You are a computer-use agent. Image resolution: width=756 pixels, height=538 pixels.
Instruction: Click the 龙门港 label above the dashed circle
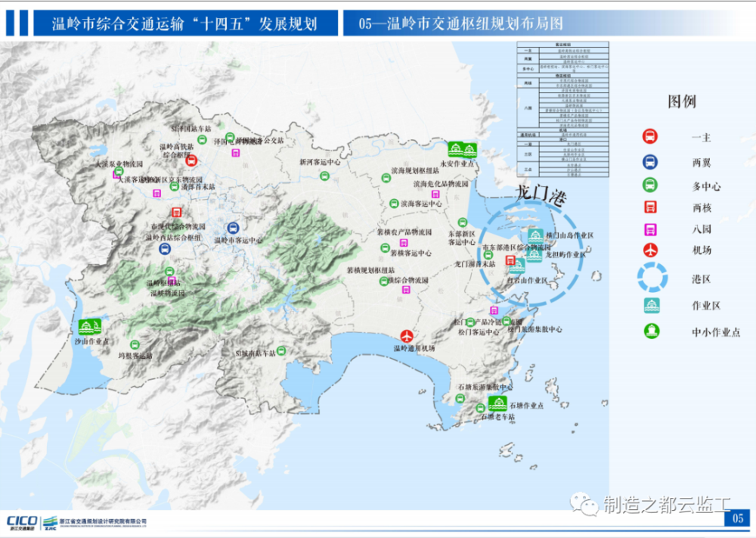coord(541,194)
